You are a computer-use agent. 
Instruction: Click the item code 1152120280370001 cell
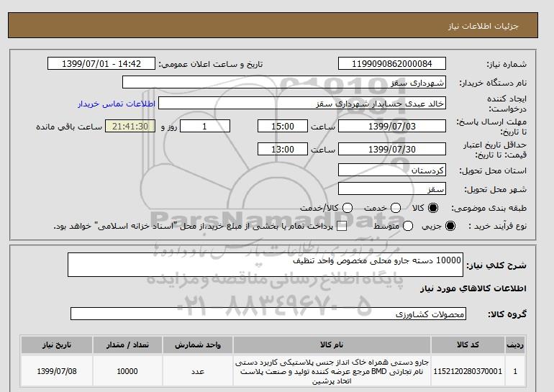pyautogui.click(x=468, y=372)
